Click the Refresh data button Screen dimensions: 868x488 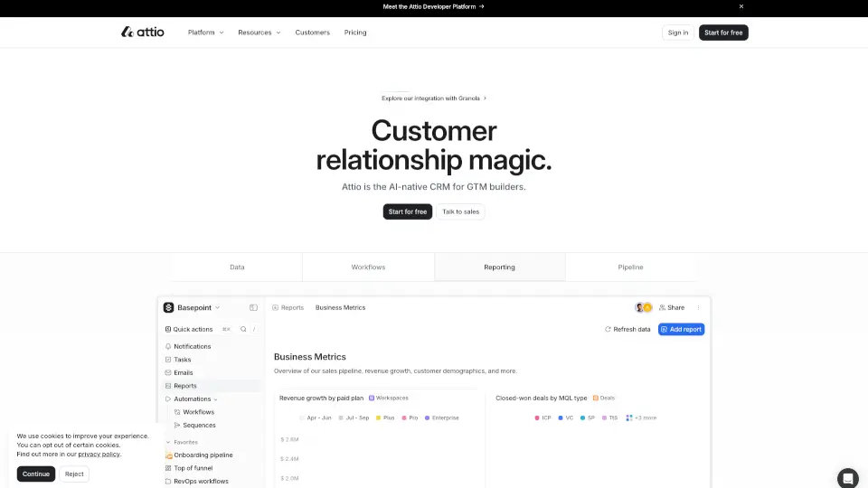tap(627, 329)
